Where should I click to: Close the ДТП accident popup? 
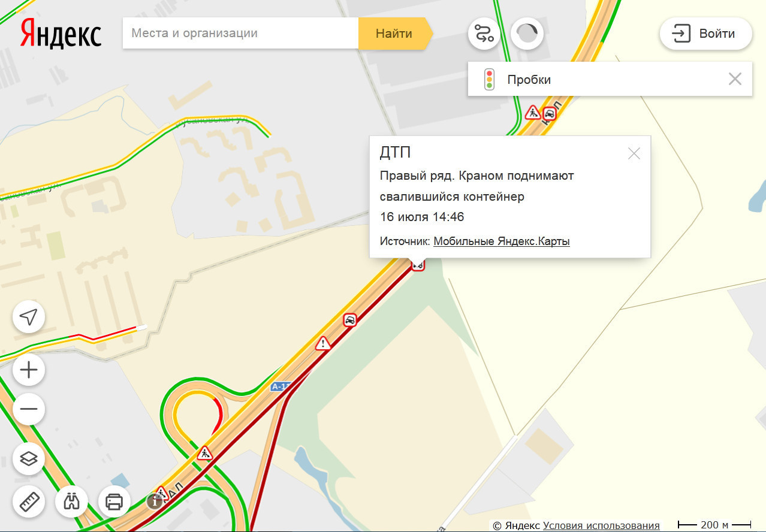point(634,153)
